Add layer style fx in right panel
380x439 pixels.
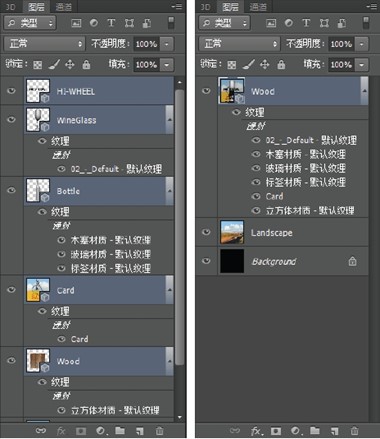tap(256, 431)
